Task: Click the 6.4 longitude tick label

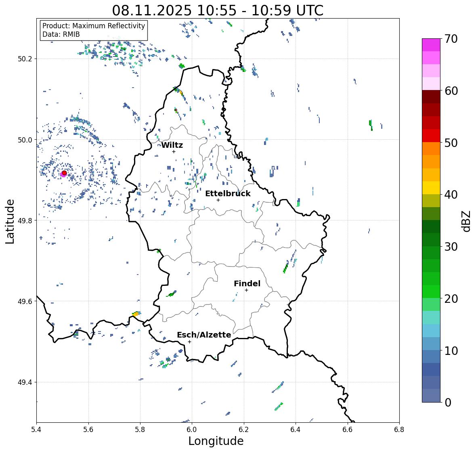Action: [x=296, y=430]
